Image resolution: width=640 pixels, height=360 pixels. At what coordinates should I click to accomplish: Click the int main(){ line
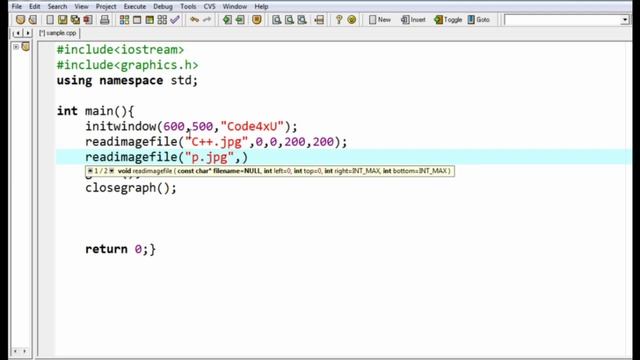pyautogui.click(x=96, y=111)
